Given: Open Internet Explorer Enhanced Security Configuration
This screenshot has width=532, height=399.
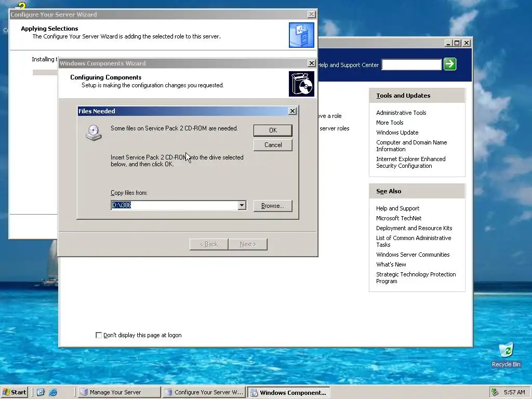Looking at the screenshot, I should click(x=410, y=162).
